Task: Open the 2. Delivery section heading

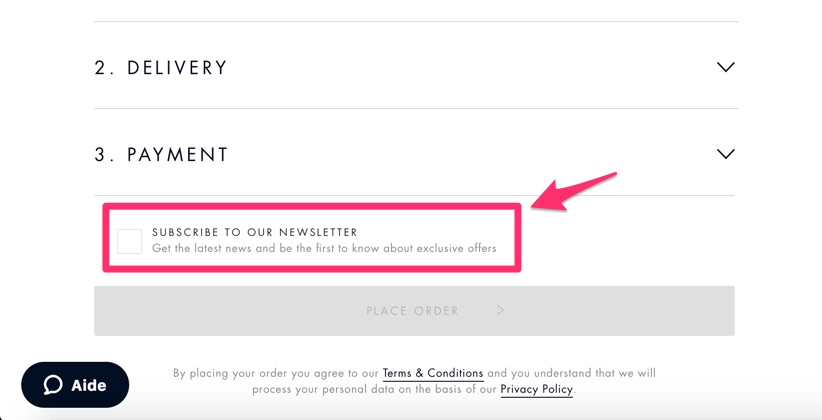Action: point(161,68)
